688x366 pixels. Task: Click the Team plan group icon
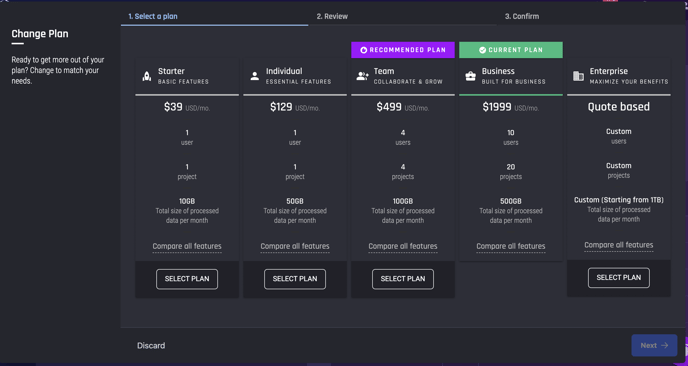[362, 76]
